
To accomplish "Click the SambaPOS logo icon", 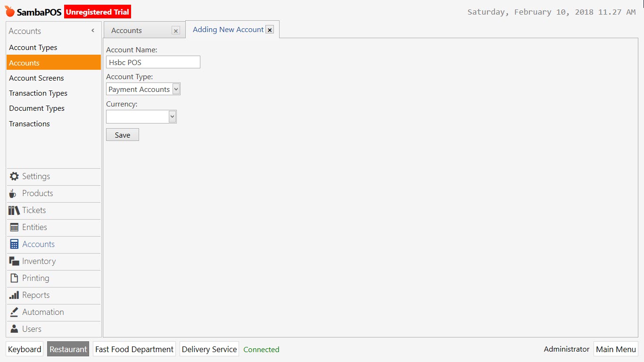I will [x=10, y=12].
